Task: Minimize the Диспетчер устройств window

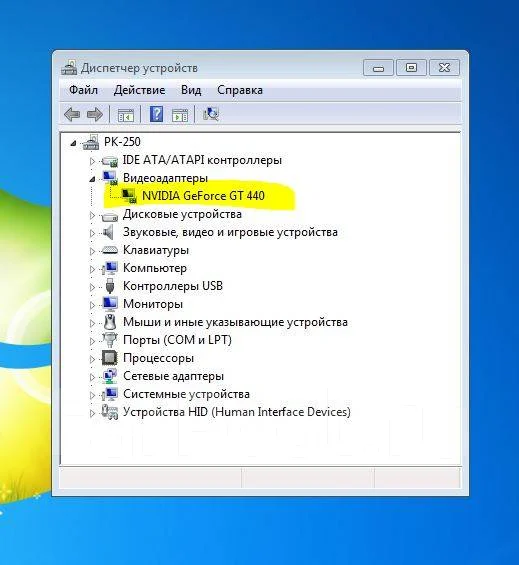Action: coord(378,67)
